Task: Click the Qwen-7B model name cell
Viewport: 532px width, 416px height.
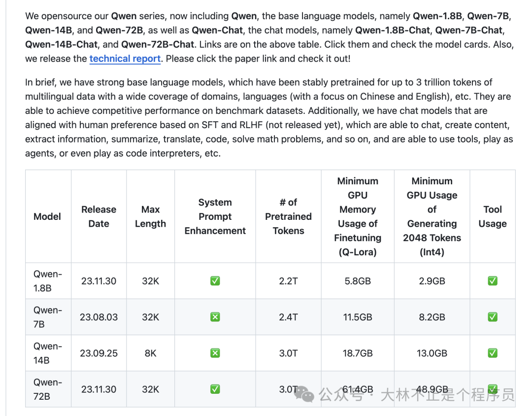Action: pyautogui.click(x=47, y=317)
